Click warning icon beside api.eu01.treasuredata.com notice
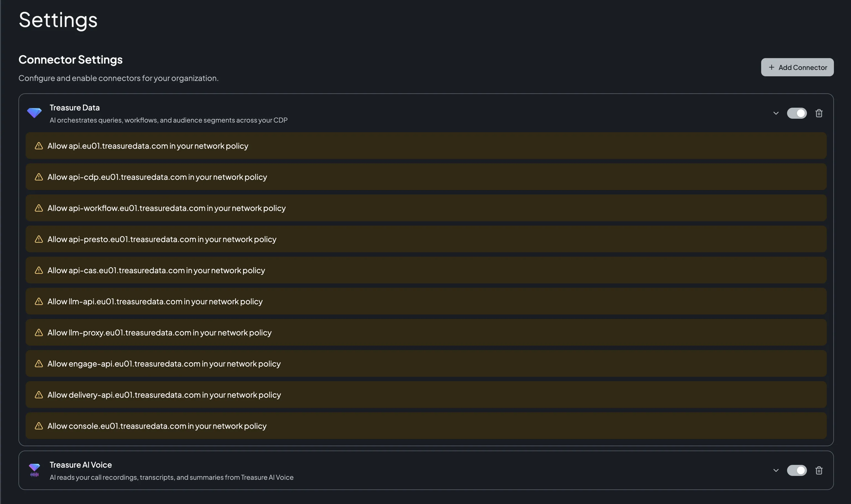This screenshot has height=504, width=851. [39, 146]
